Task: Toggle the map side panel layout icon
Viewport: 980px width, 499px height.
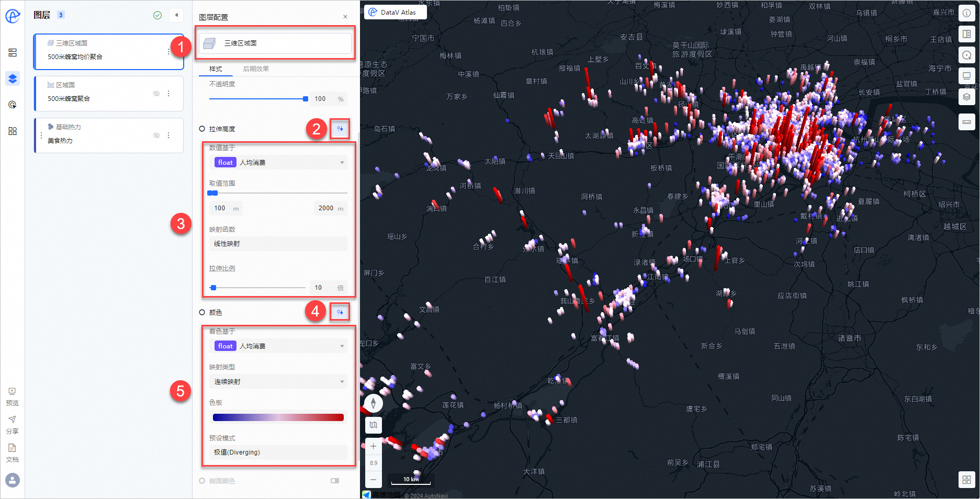Action: point(966,34)
